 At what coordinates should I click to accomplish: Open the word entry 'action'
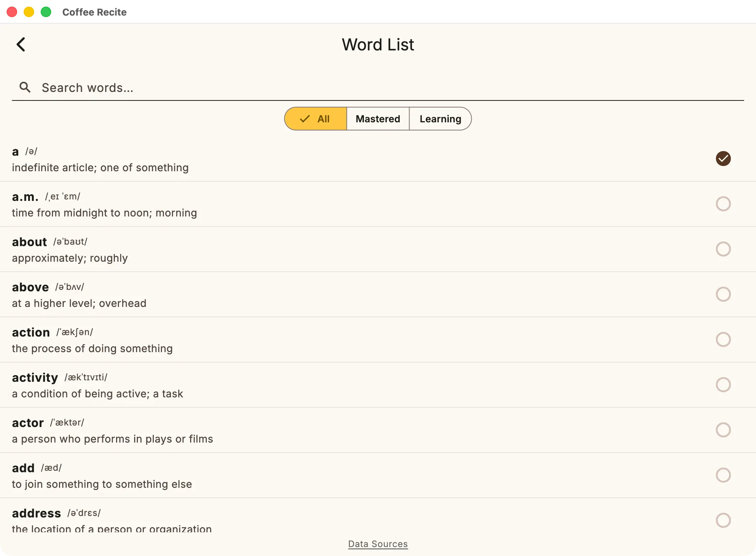pos(378,340)
